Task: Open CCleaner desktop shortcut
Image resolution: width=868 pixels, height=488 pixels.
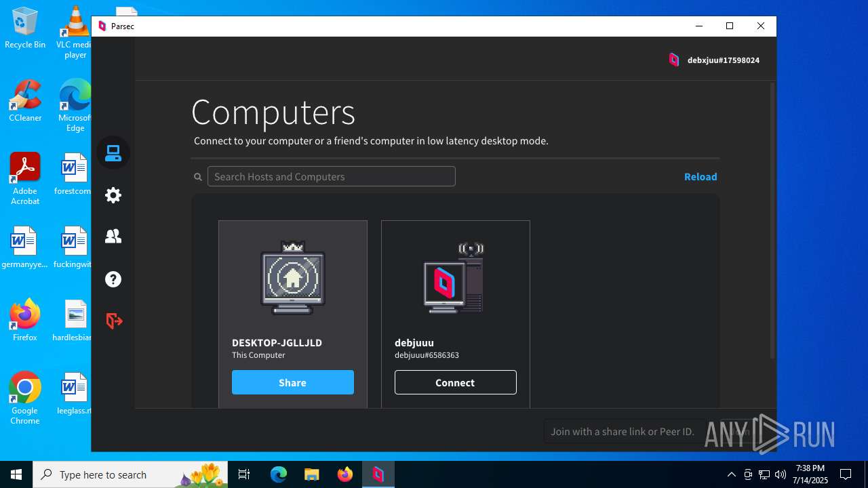Action: click(x=25, y=100)
